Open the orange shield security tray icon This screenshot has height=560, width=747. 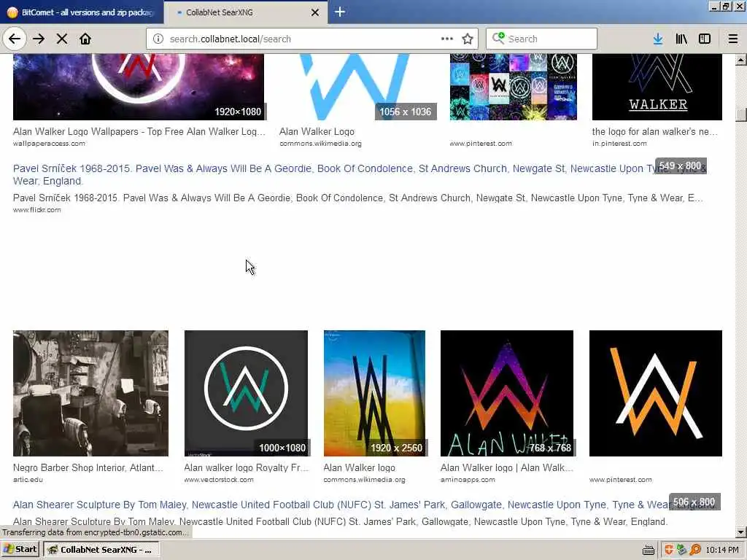tap(669, 550)
